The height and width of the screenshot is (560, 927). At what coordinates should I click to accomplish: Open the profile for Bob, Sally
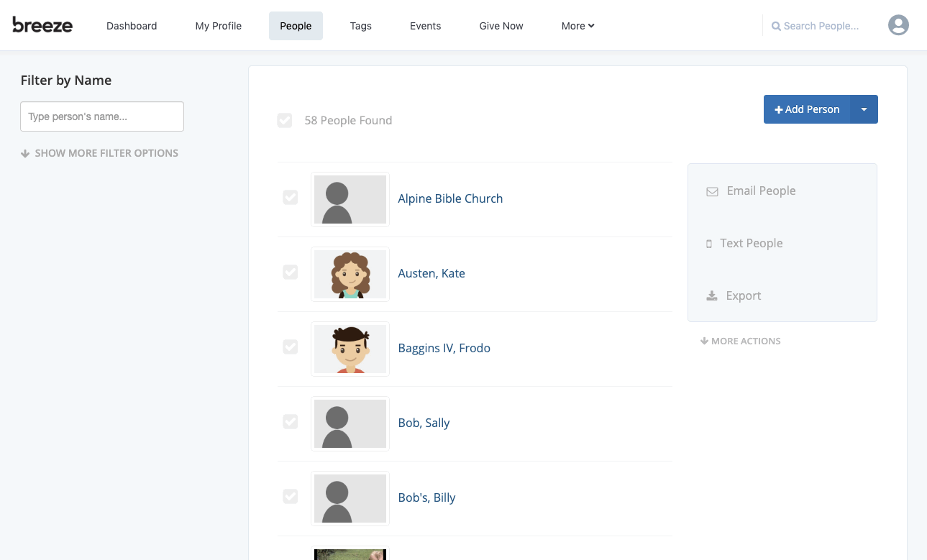tap(424, 423)
